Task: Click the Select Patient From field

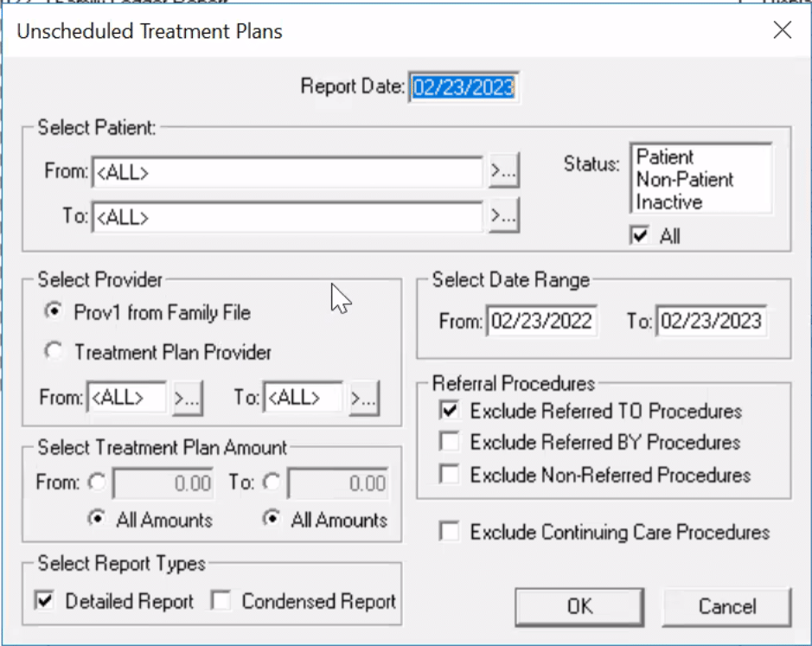Action: tap(287, 172)
